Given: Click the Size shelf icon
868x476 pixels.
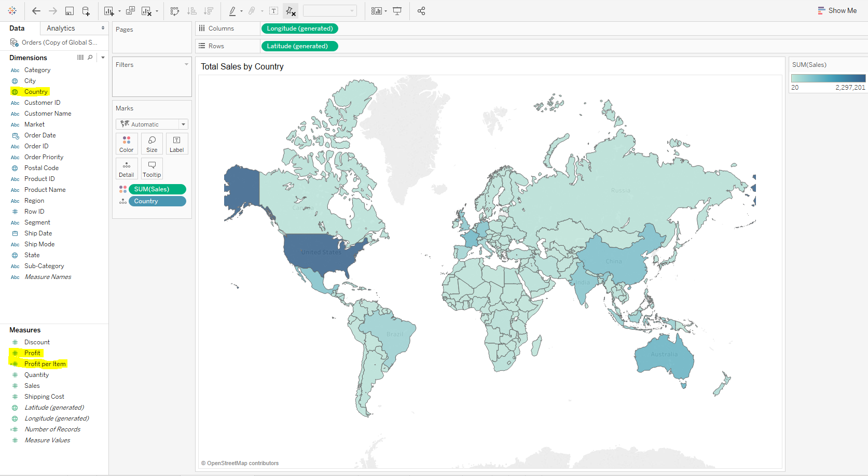Looking at the screenshot, I should pyautogui.click(x=151, y=144).
